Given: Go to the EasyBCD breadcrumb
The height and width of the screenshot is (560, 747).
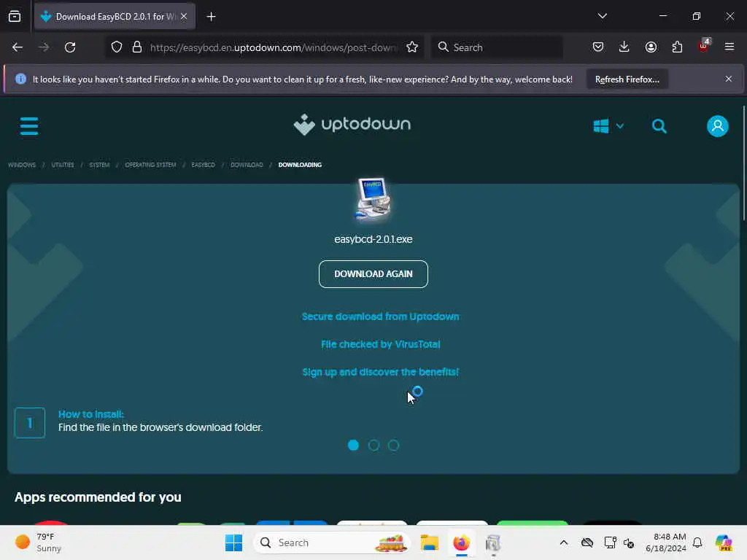Looking at the screenshot, I should tap(203, 165).
